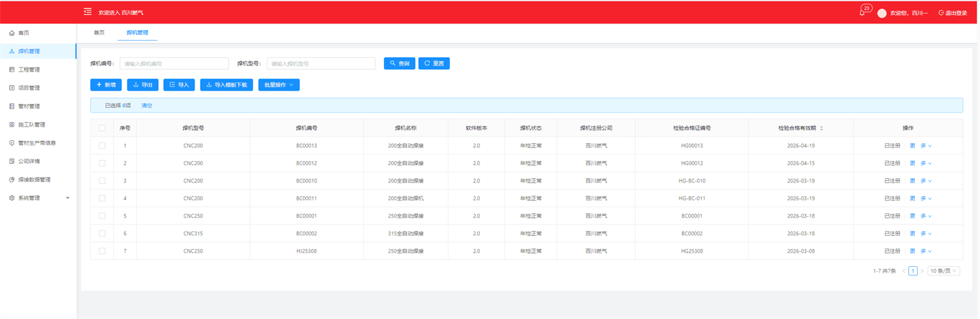
Task: Go to the next page with the arrow
Action: (922, 271)
